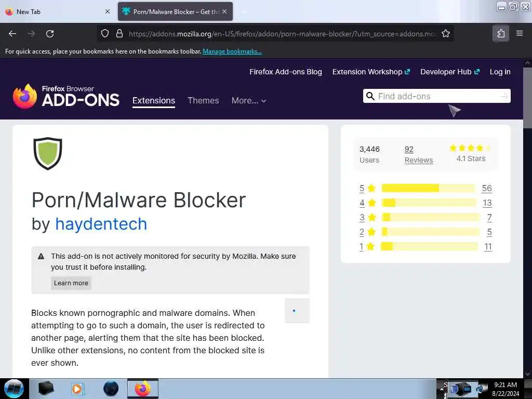Submit search with the arrow button
Viewport: 532px width, 399px height.
click(x=504, y=96)
